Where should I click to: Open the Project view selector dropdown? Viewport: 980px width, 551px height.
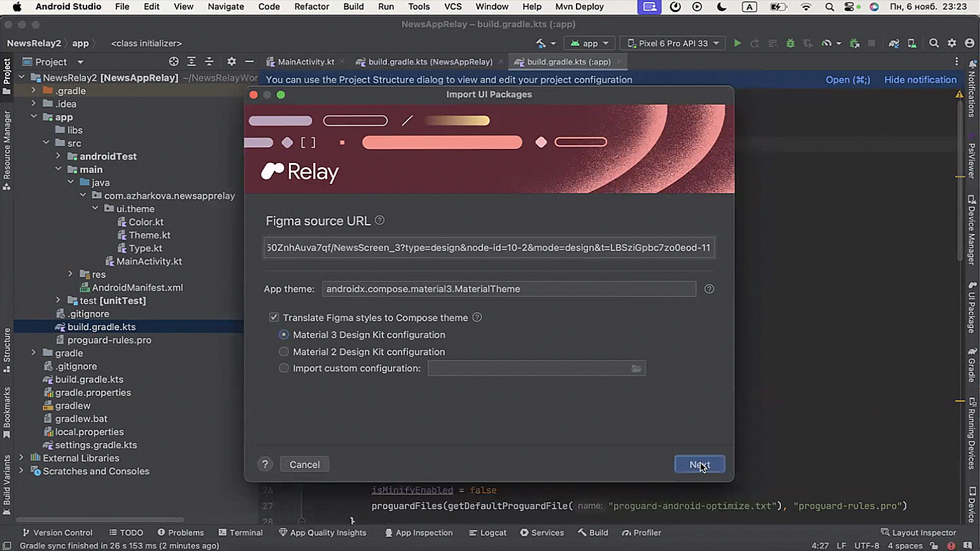[53, 62]
